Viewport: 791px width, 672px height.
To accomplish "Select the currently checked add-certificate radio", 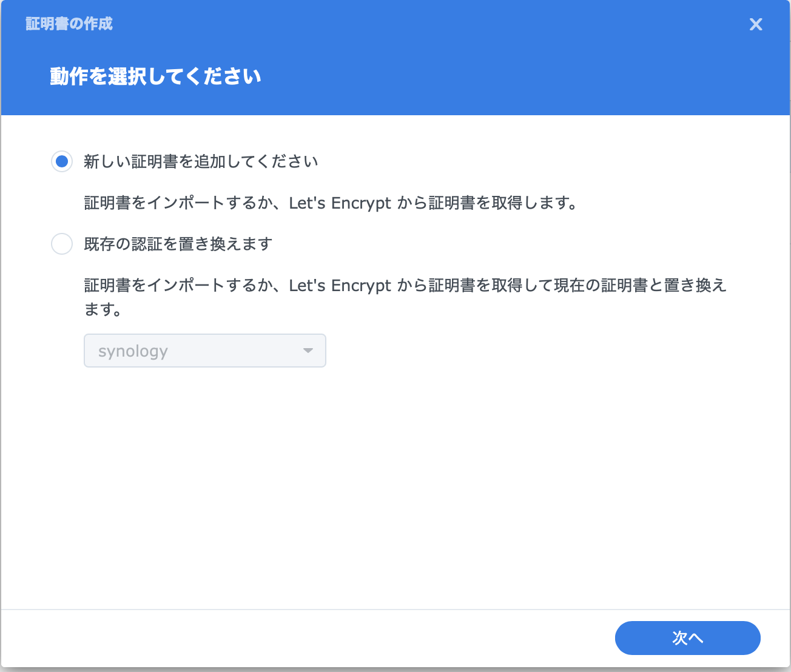I will point(62,161).
